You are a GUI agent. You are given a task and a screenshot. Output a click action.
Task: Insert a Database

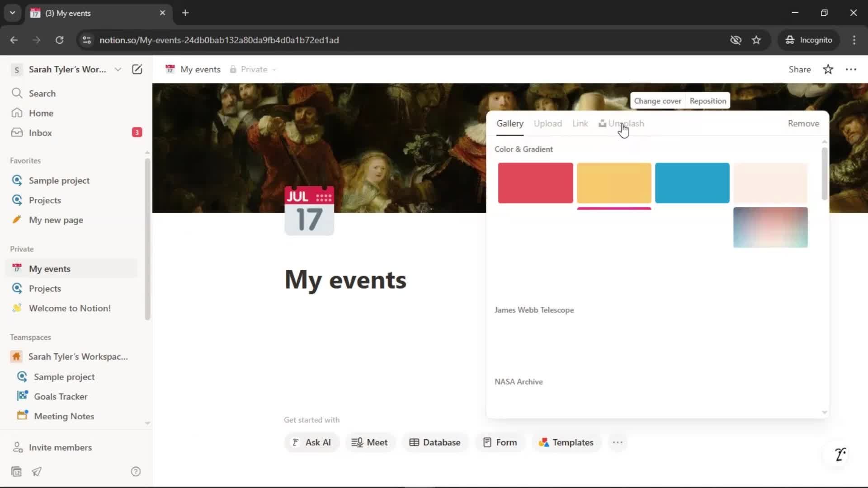coord(434,442)
